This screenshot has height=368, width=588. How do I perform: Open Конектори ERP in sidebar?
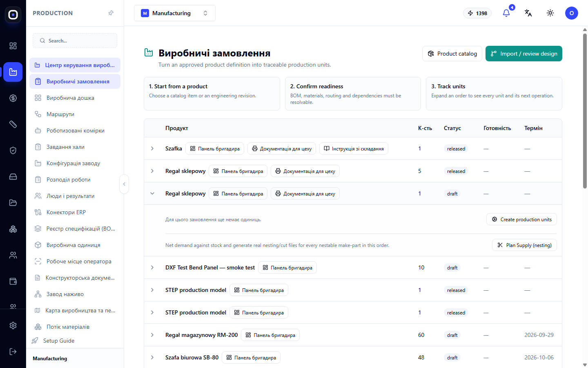[75, 212]
